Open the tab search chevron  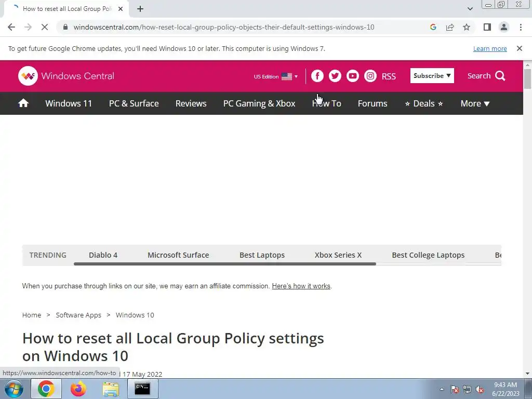click(470, 9)
